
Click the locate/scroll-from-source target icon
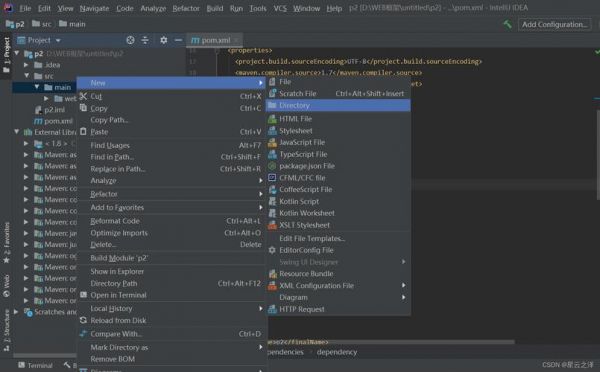coord(130,40)
